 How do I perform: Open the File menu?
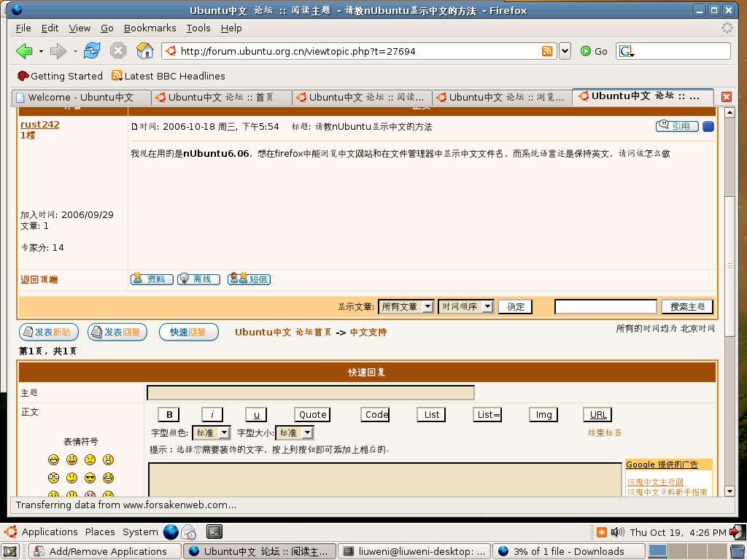pyautogui.click(x=23, y=28)
